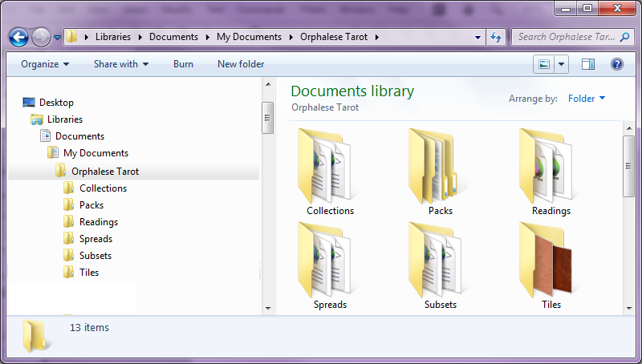Click the Back navigation arrow button
The height and width of the screenshot is (364, 642).
click(x=18, y=38)
